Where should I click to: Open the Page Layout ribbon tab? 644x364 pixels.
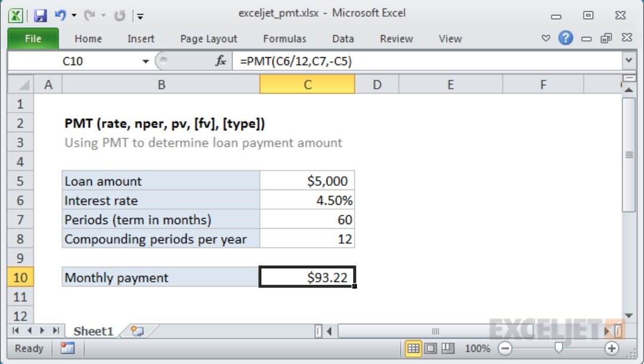(209, 39)
